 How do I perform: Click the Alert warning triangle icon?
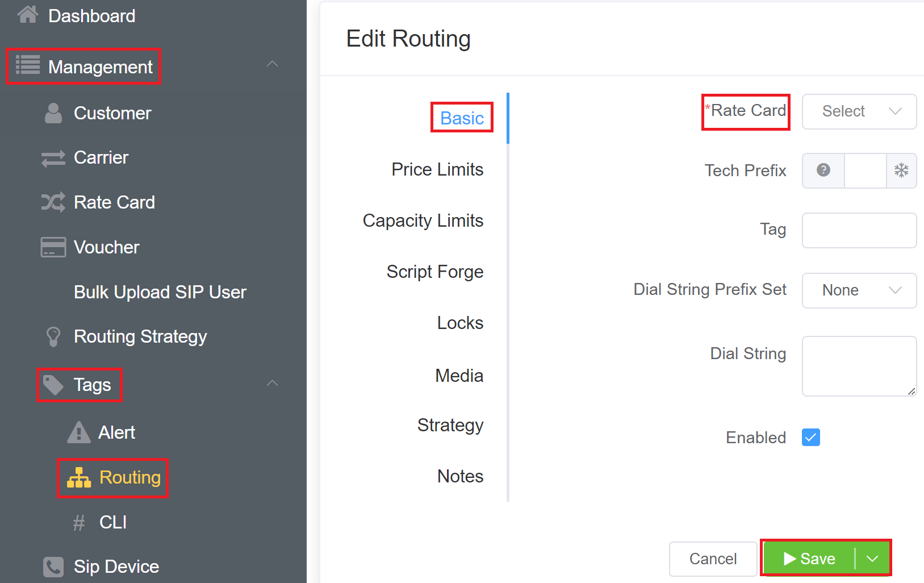point(78,432)
